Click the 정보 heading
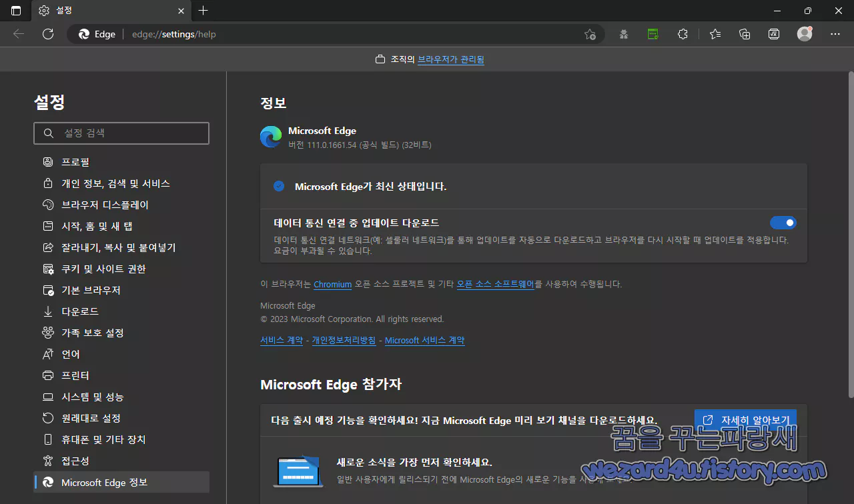The width and height of the screenshot is (854, 504). tap(274, 103)
